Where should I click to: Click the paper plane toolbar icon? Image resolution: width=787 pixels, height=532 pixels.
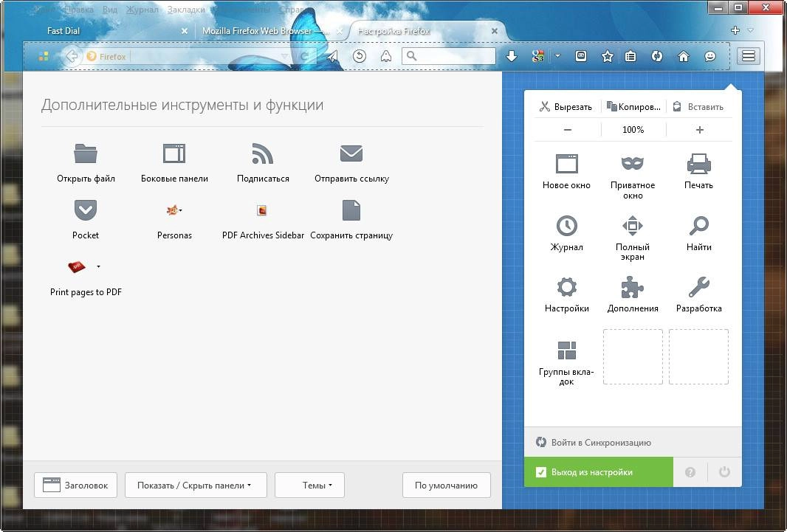pyautogui.click(x=332, y=56)
